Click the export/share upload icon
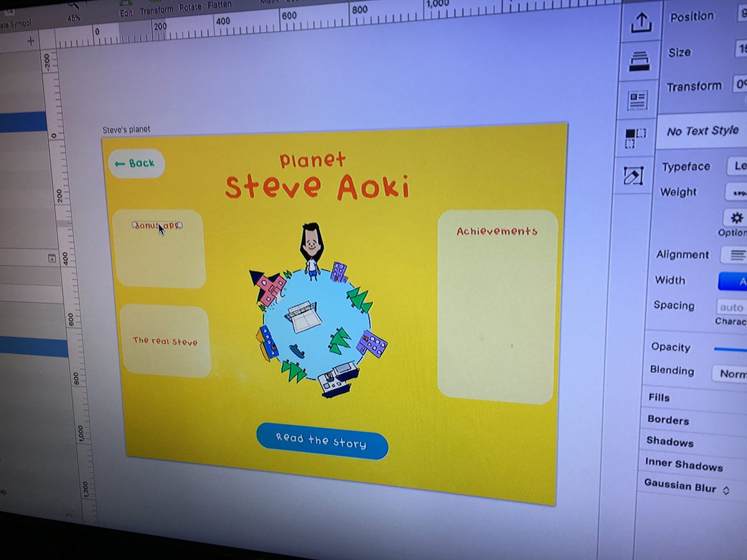Screen dimensions: 747x560 pyautogui.click(x=641, y=23)
